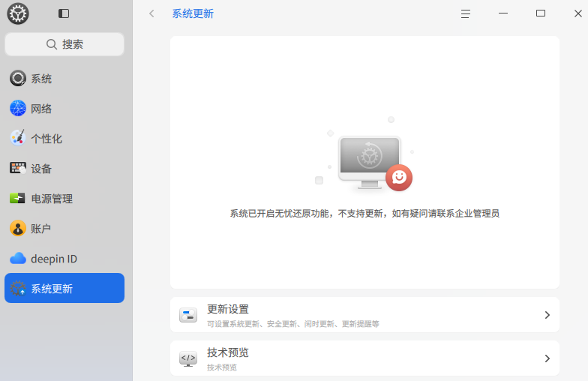Screen dimensions: 588x381
Task: Go to 设备 settings
Action: 64,168
